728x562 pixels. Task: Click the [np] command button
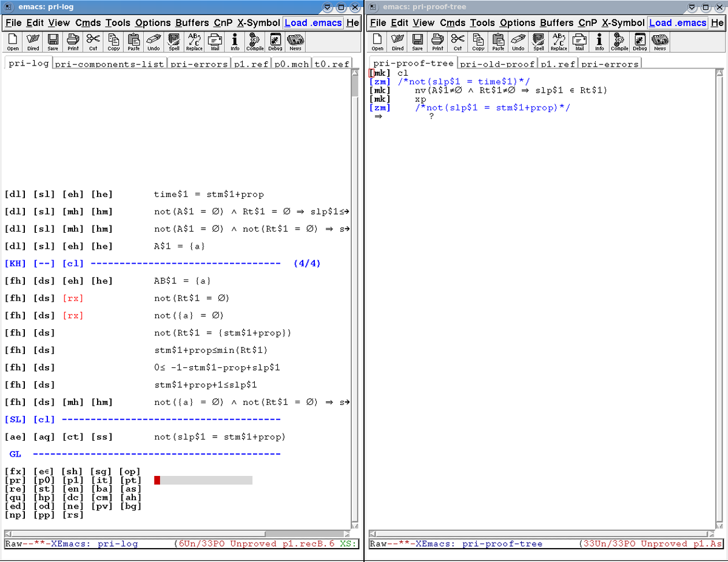pyautogui.click(x=15, y=515)
